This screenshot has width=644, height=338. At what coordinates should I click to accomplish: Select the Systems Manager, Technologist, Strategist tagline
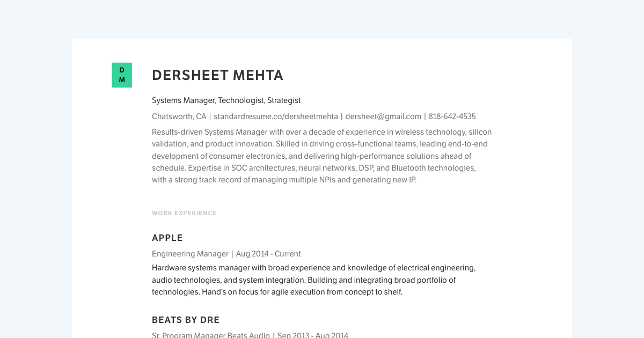[x=226, y=100]
